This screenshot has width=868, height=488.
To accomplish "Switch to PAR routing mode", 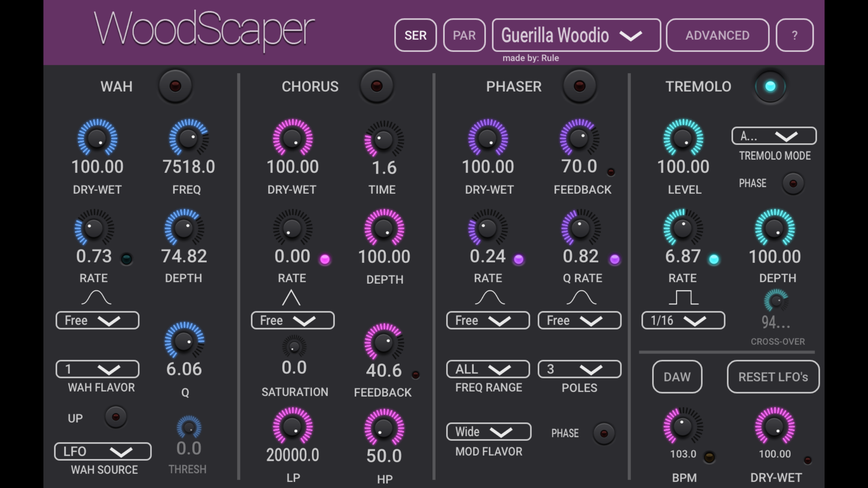I will pyautogui.click(x=464, y=35).
